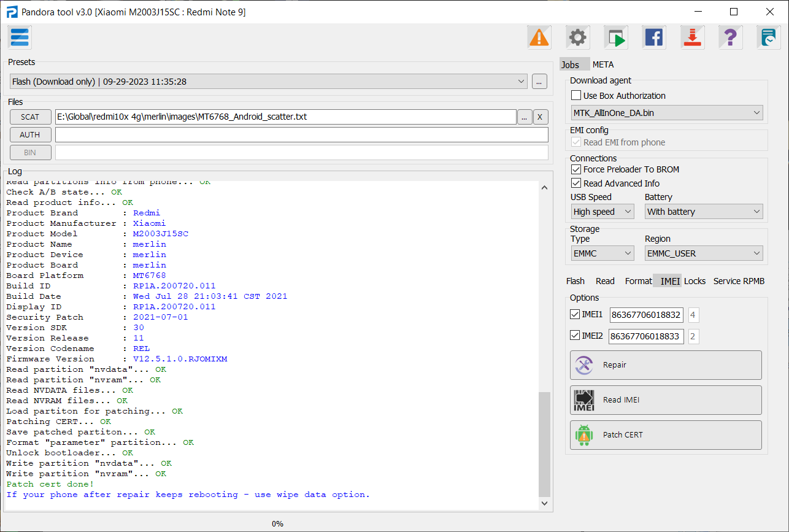Click the log scroll up arrow
This screenshot has height=532, width=789.
pyautogui.click(x=544, y=188)
